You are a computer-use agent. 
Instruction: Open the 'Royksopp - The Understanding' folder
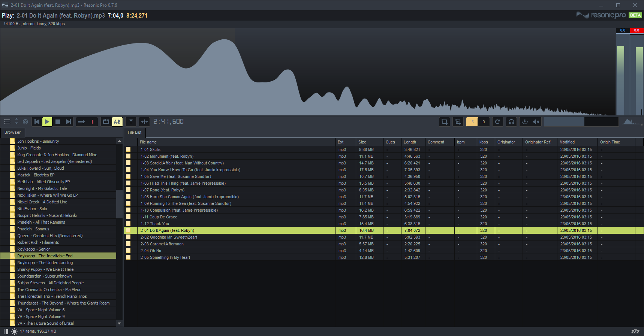coord(45,263)
